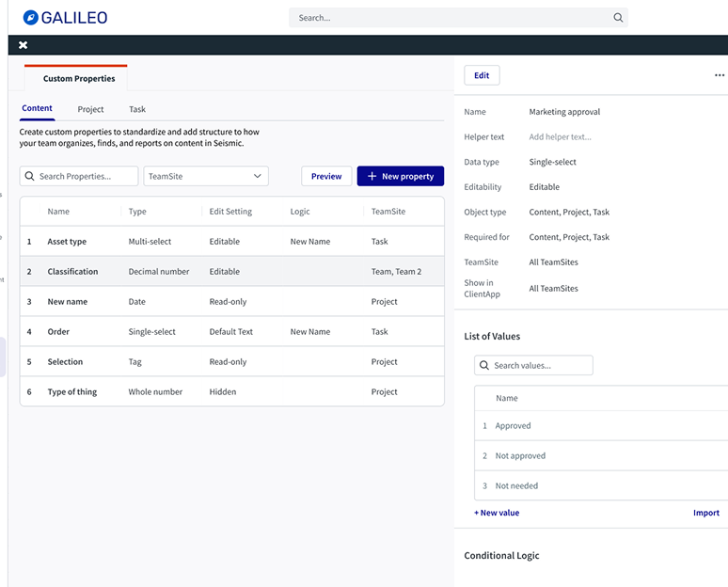
Task: Click the Tag type cell
Action: tap(135, 362)
